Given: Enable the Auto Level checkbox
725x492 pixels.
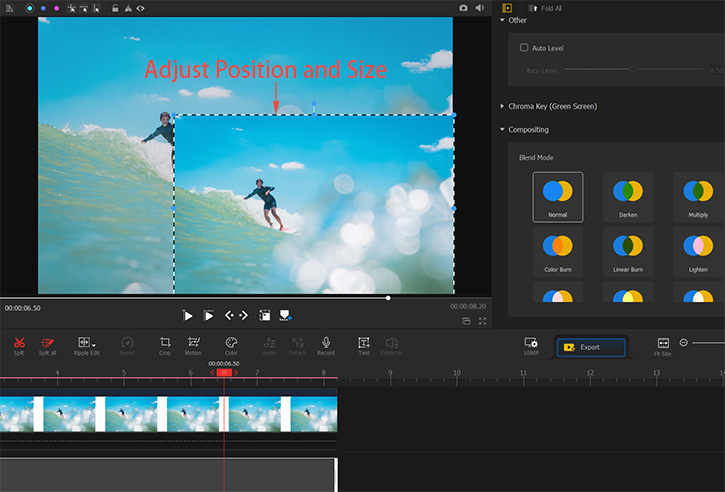Looking at the screenshot, I should point(524,47).
